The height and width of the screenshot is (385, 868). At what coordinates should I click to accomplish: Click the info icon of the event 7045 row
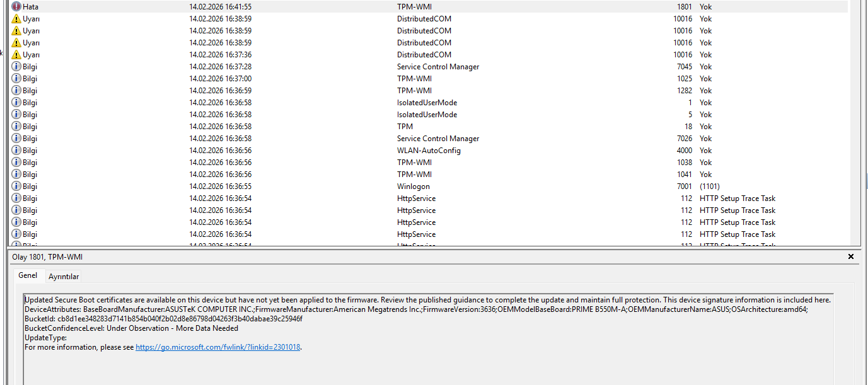click(16, 67)
